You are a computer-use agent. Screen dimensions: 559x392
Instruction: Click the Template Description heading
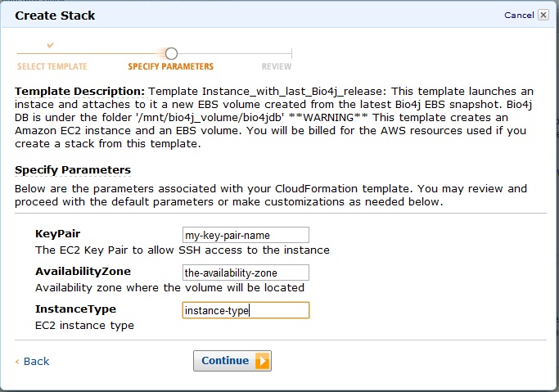[80, 92]
